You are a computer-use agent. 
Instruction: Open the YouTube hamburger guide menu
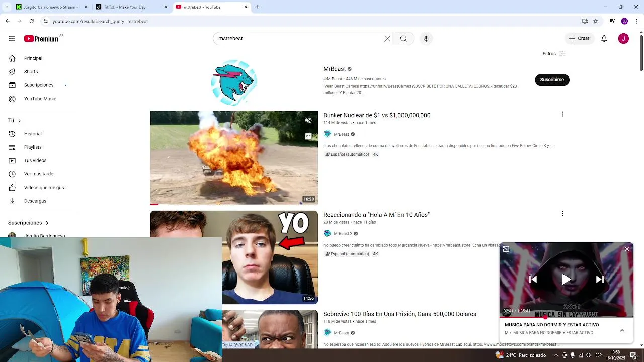click(x=12, y=39)
